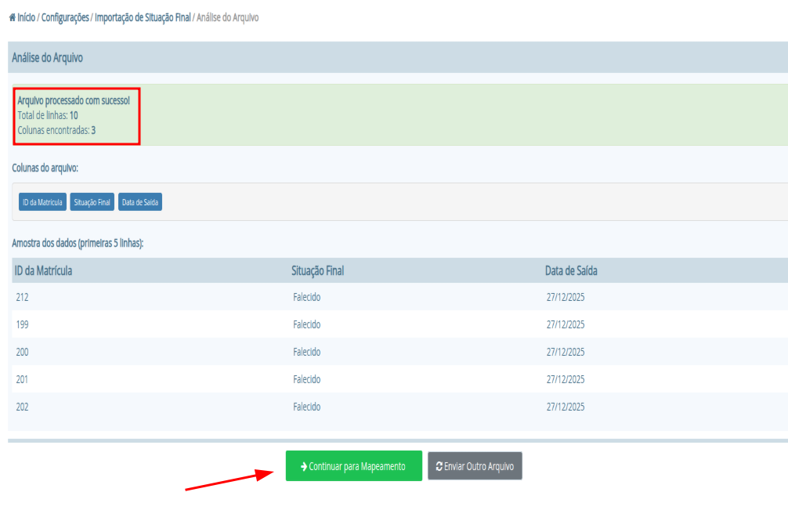The height and width of the screenshot is (532, 788).
Task: Go to Início breadcrumb link
Action: tap(26, 17)
